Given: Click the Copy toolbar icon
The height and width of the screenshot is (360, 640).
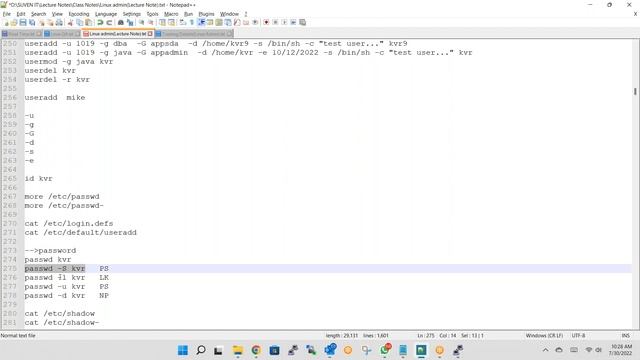Looking at the screenshot, I should tap(80, 22).
